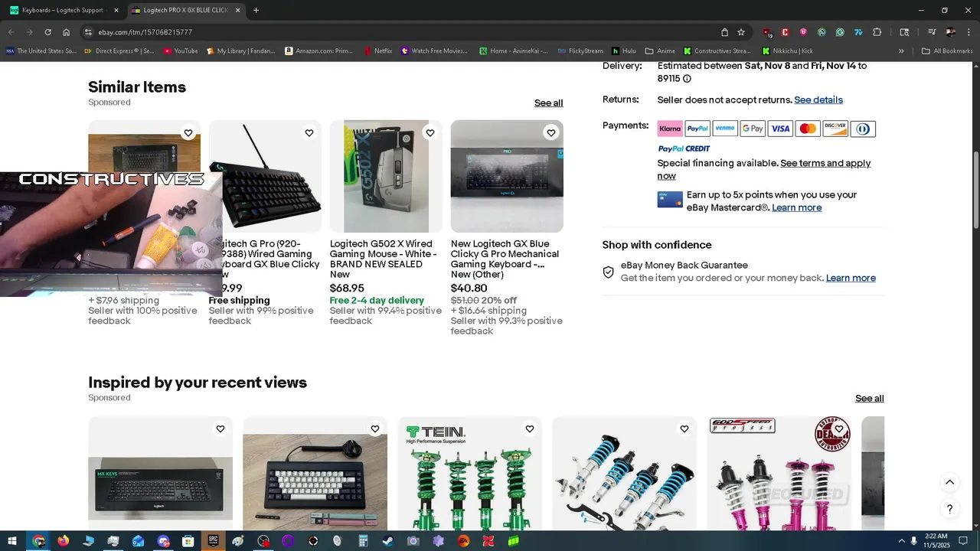Open delivery estimate info icon
This screenshot has height=551, width=980.
click(x=687, y=79)
